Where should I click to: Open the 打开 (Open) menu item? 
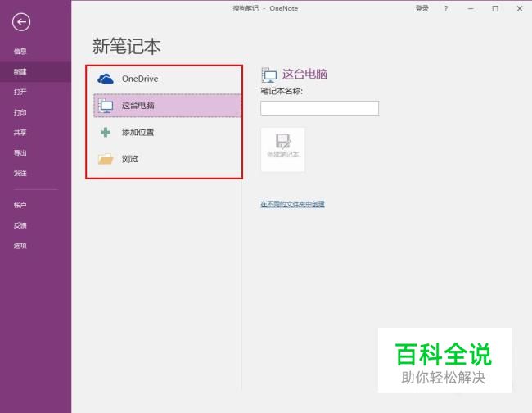point(20,92)
